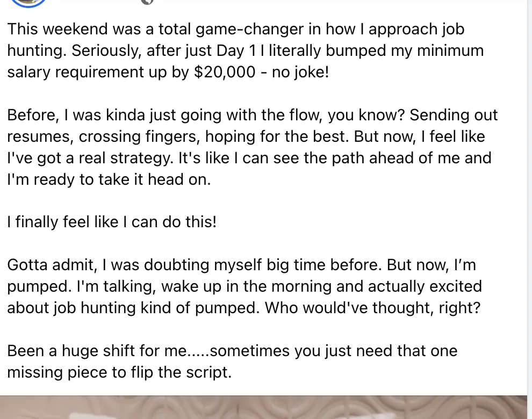Open the attached photo below the post
Image resolution: width=532 pixels, height=419 pixels.
(263, 407)
